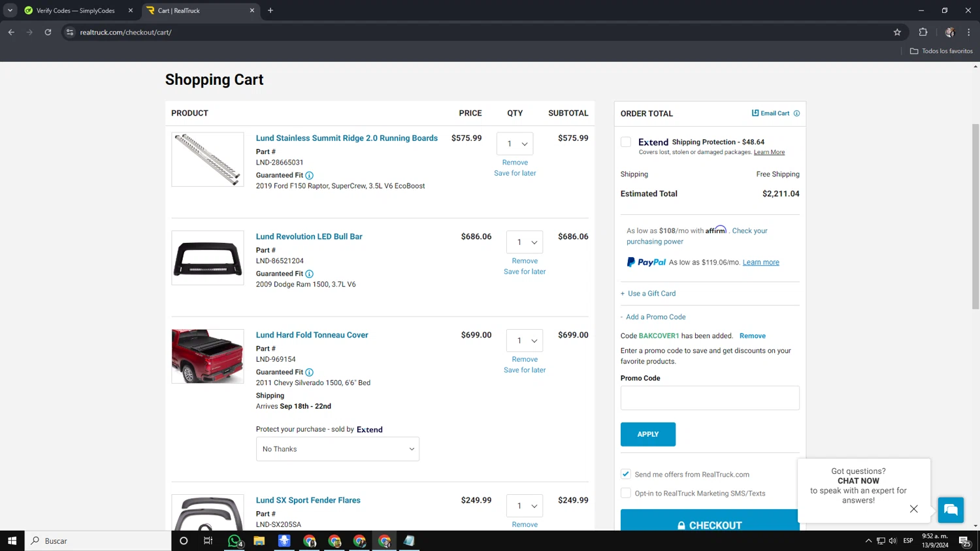Screen dimensions: 980x551
Task: Remove the Hard Fold Tonneau Cover from cart
Action: point(525,360)
